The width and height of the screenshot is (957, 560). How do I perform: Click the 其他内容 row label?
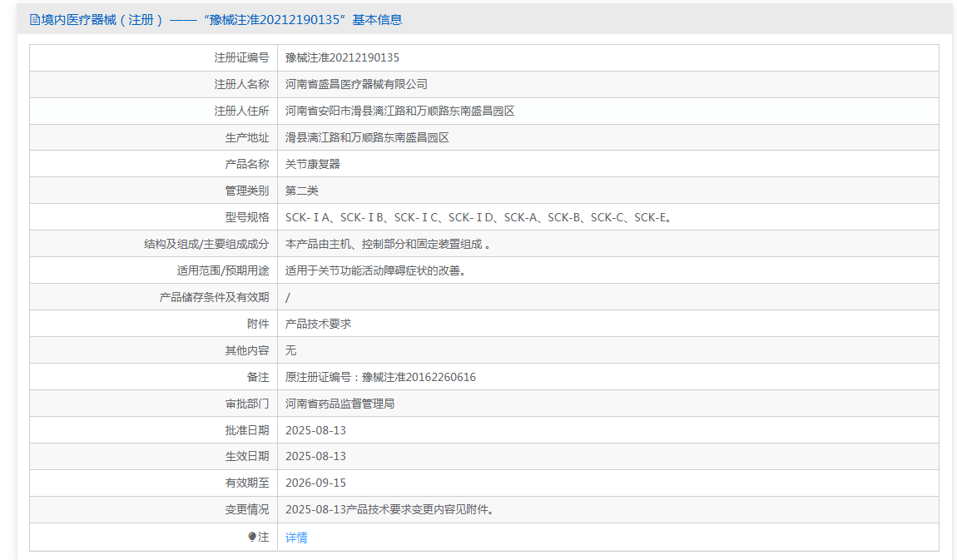point(247,351)
